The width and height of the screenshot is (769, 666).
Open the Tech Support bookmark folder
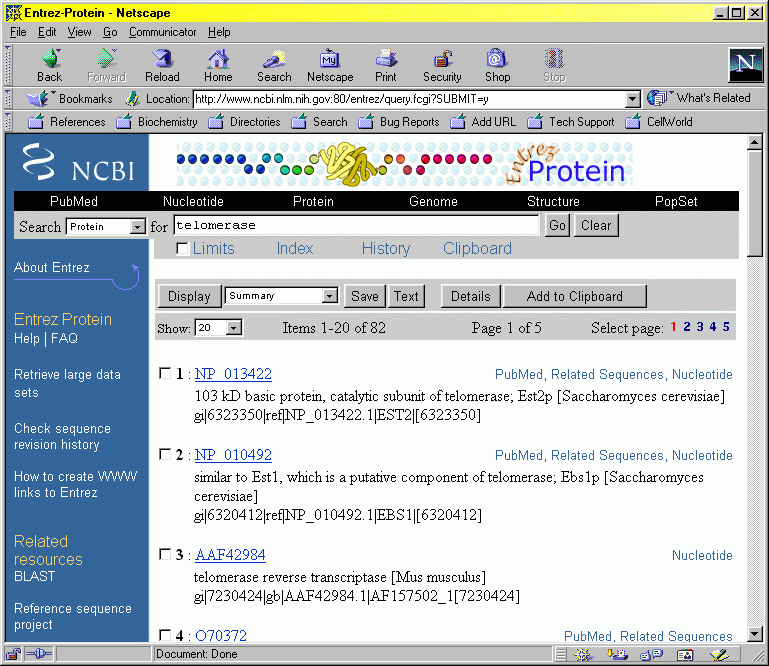pyautogui.click(x=571, y=122)
